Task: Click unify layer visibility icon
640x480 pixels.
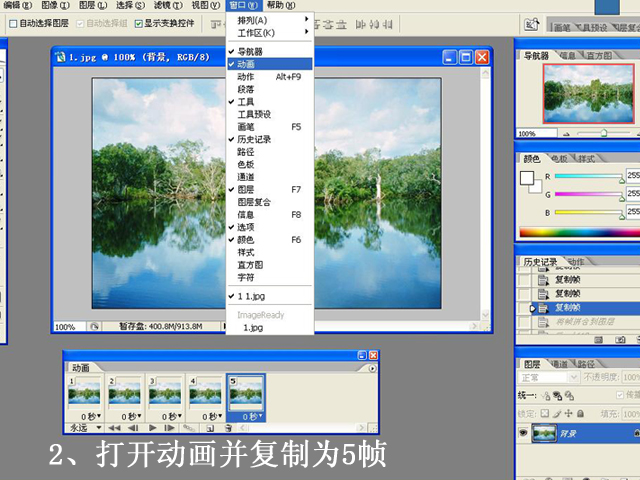Action: pyautogui.click(x=557, y=395)
